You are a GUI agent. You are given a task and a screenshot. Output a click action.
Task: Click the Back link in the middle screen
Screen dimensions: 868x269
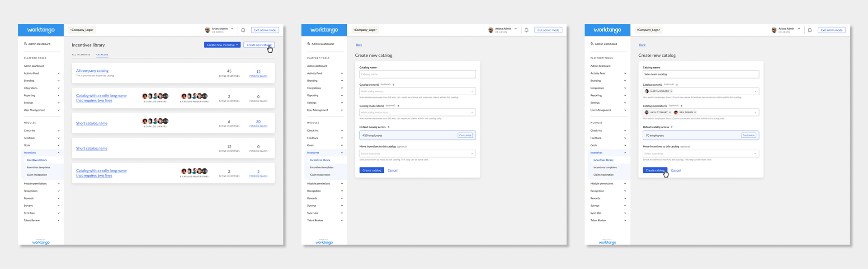[x=359, y=45]
